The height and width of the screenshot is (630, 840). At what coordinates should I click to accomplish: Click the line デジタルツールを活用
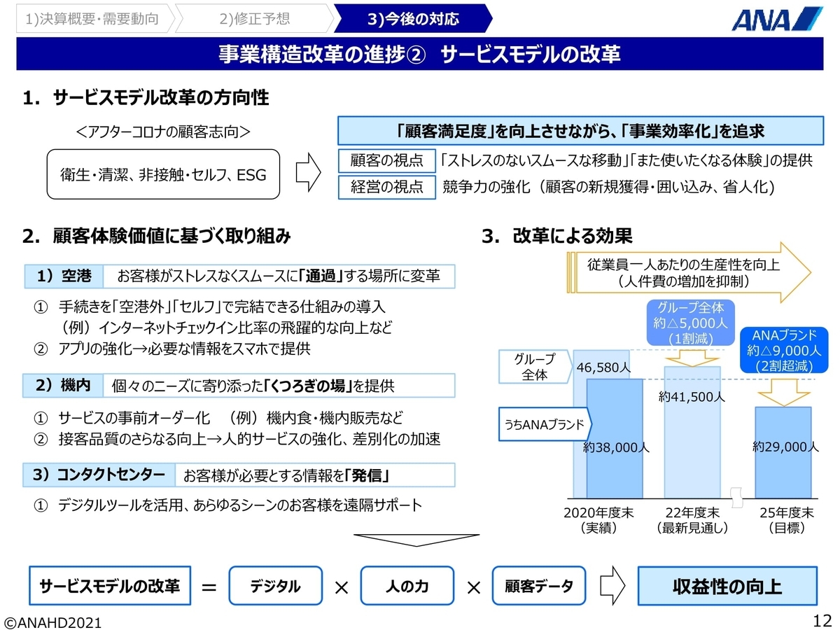[x=229, y=505]
